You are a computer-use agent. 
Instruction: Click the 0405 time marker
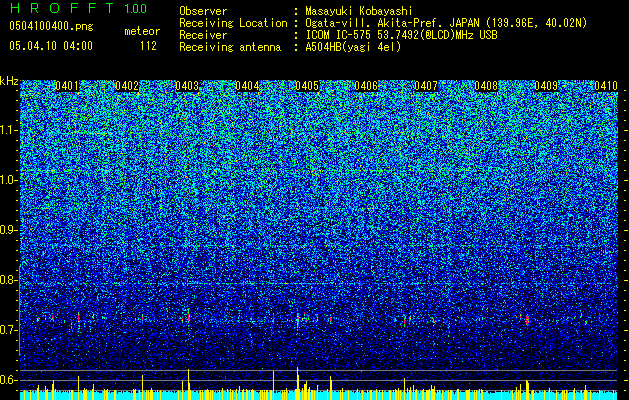point(307,86)
